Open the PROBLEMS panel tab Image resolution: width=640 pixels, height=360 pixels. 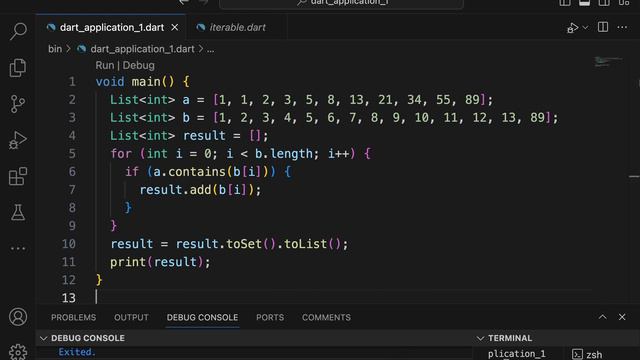73,318
